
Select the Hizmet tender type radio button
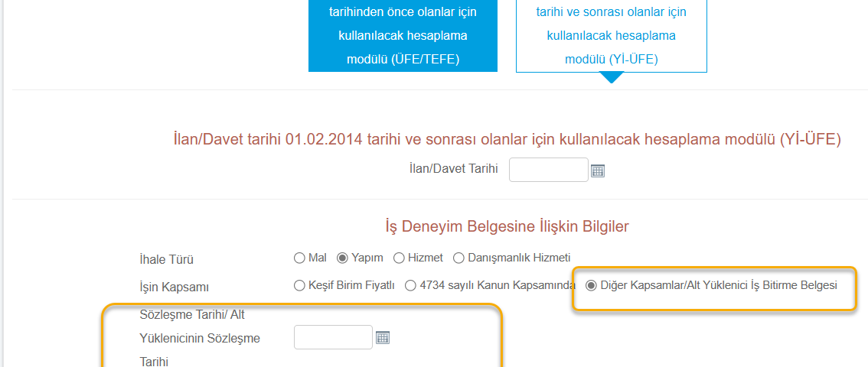tap(399, 258)
